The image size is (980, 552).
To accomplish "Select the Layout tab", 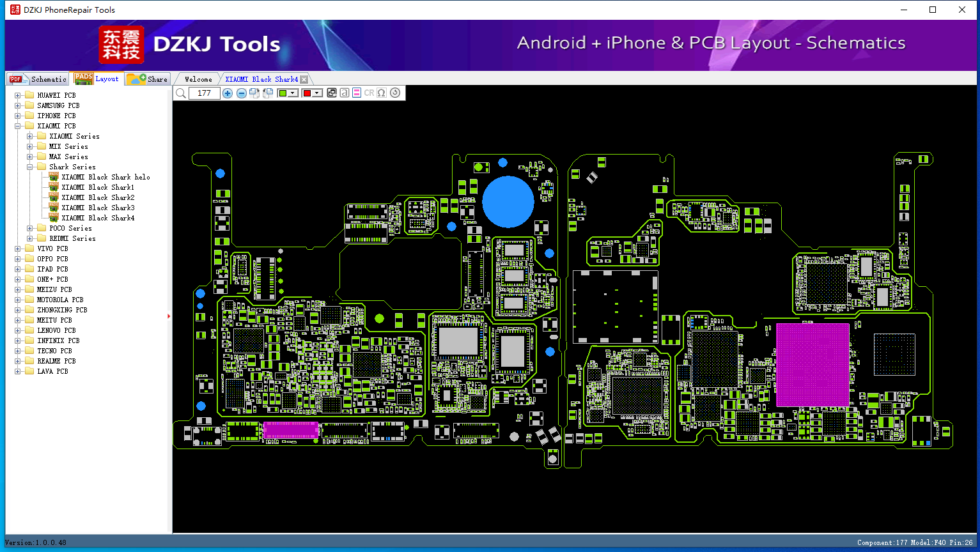I will click(x=97, y=79).
